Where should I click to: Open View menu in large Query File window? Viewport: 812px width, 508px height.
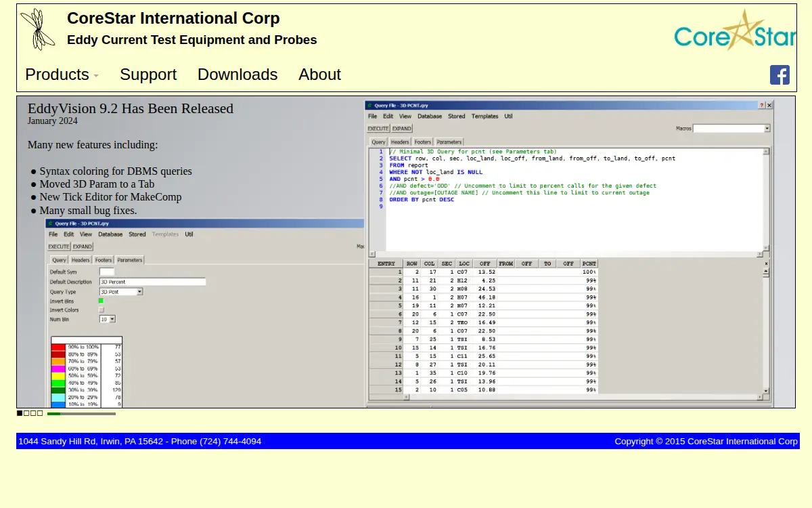(x=405, y=117)
